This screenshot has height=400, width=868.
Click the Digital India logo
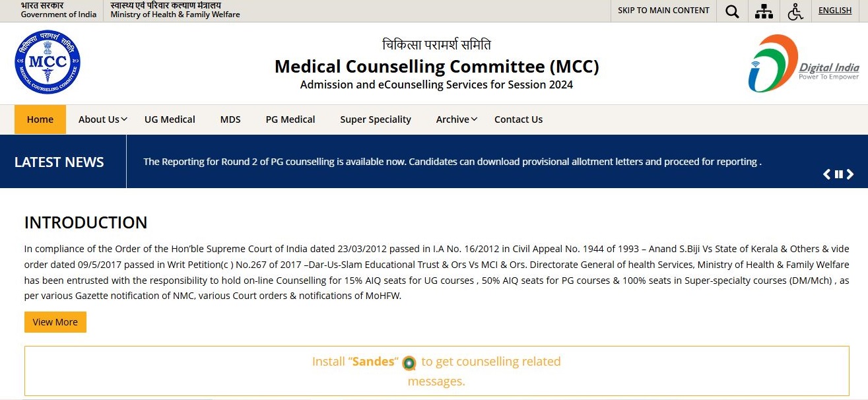point(804,63)
